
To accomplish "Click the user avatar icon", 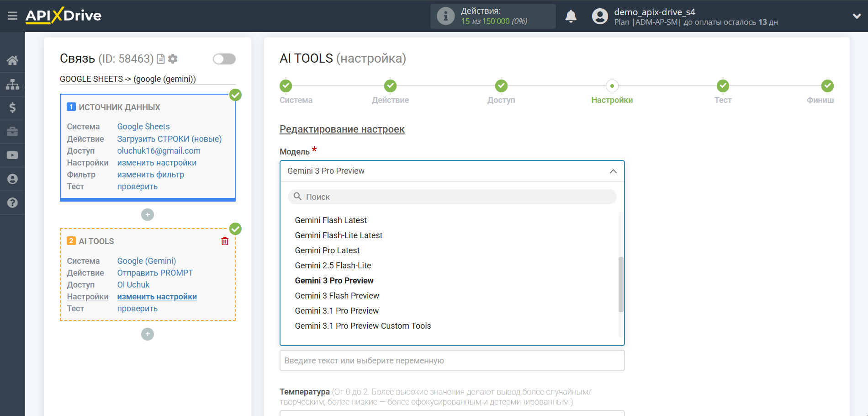I will [600, 16].
